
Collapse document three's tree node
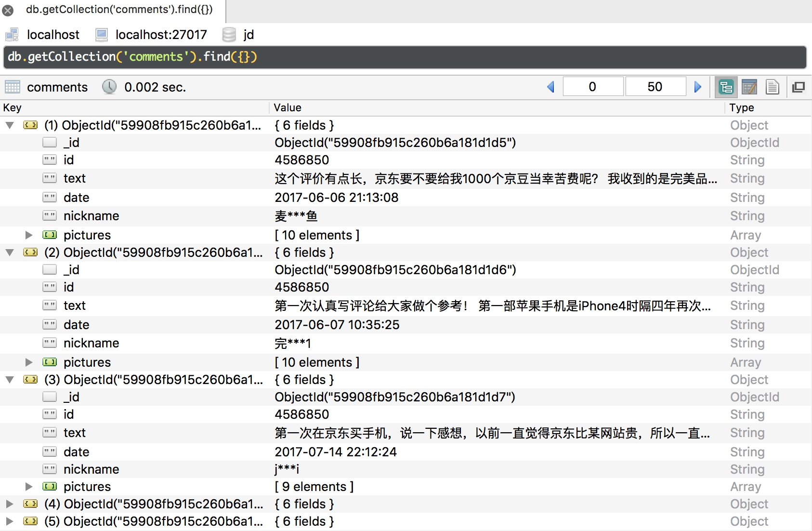[10, 379]
